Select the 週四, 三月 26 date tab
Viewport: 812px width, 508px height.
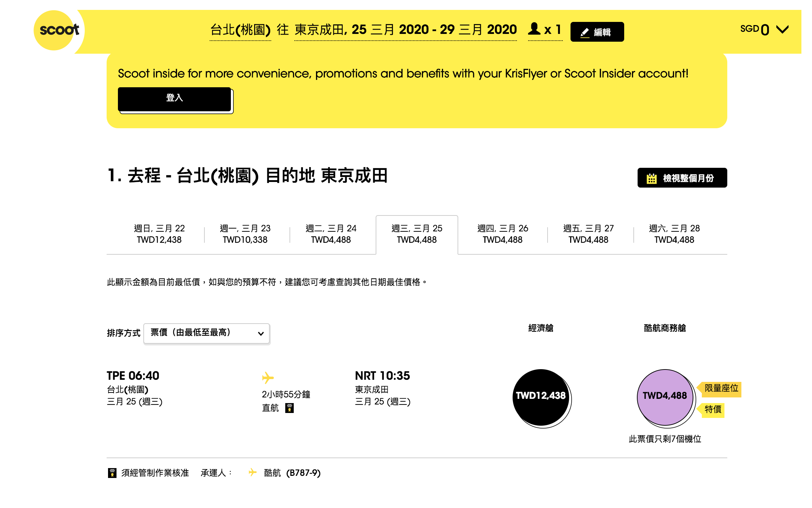[502, 234]
